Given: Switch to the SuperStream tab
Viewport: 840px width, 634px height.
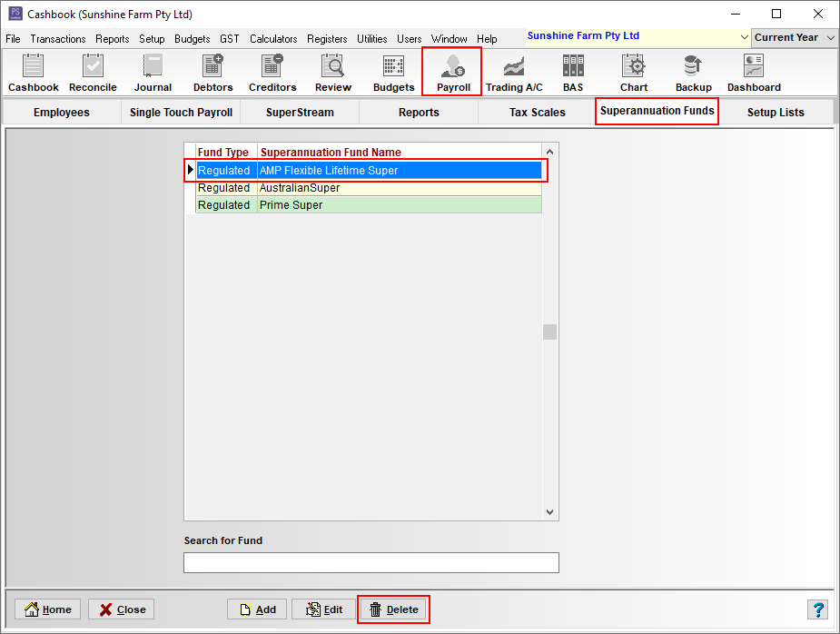Looking at the screenshot, I should coord(300,112).
